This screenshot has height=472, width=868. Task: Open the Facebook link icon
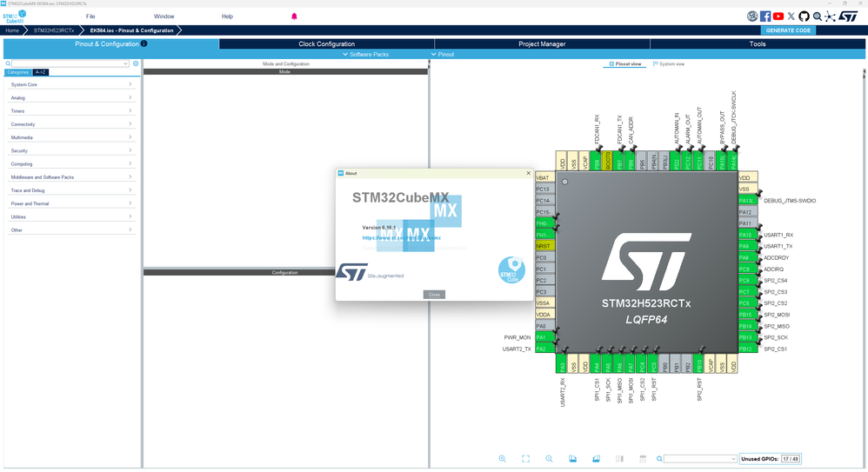pyautogui.click(x=765, y=17)
